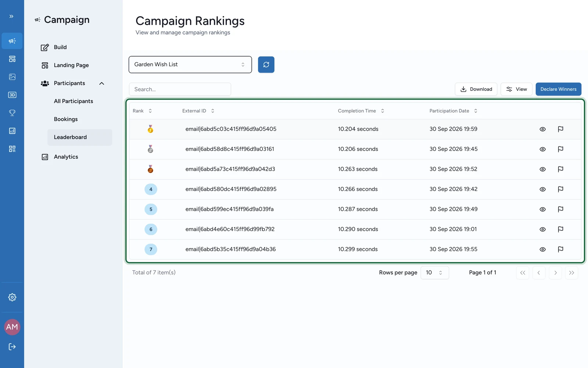This screenshot has width=588, height=368.
Task: Click into the Search field
Action: point(180,89)
